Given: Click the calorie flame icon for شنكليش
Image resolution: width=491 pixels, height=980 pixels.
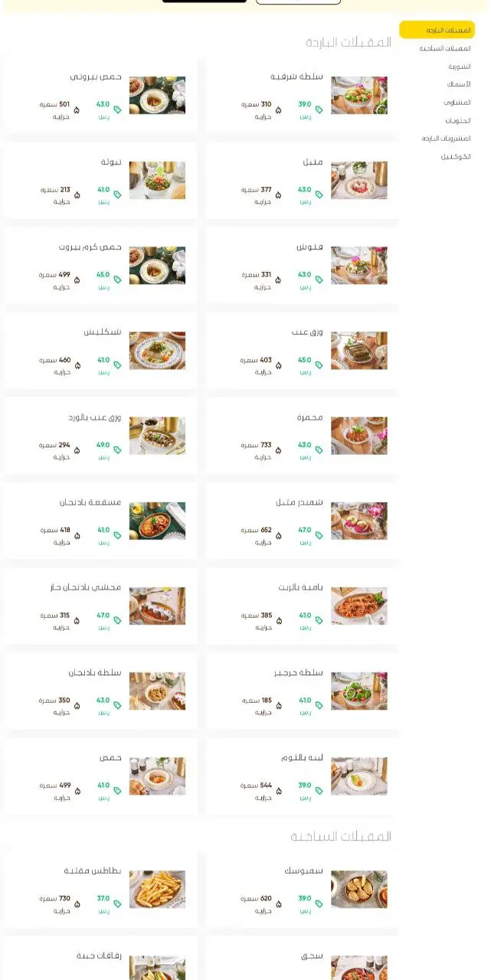Looking at the screenshot, I should click(x=77, y=365).
